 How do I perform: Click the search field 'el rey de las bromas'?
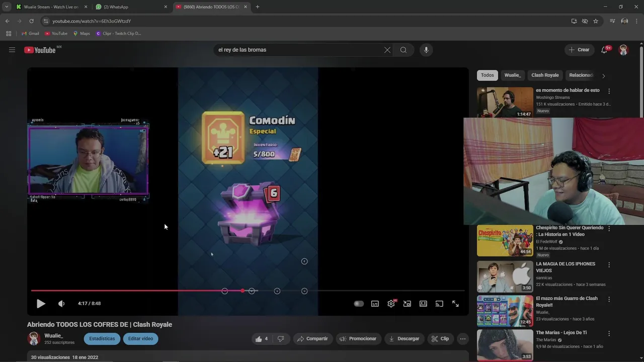pyautogui.click(x=299, y=50)
